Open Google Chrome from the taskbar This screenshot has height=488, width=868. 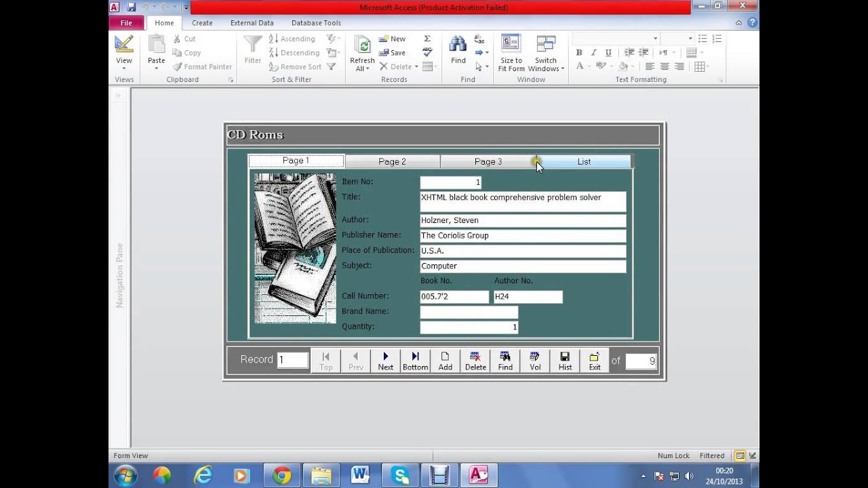click(281, 476)
